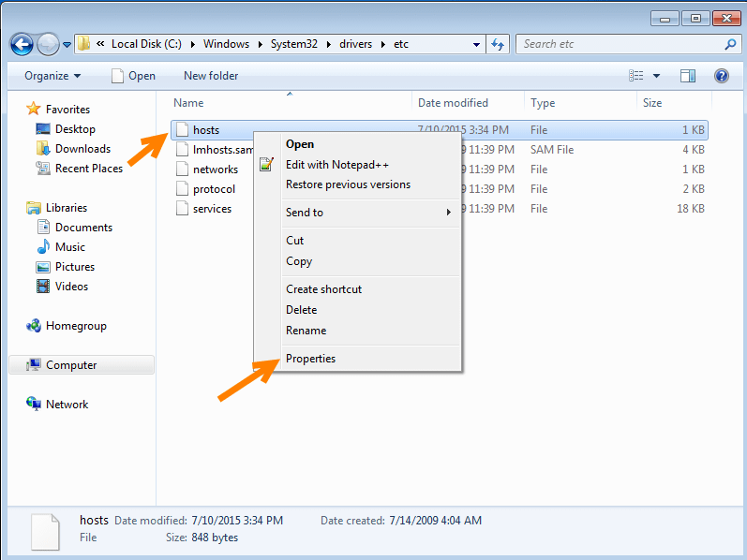Click the Homegroup icon in sidebar

click(34, 326)
